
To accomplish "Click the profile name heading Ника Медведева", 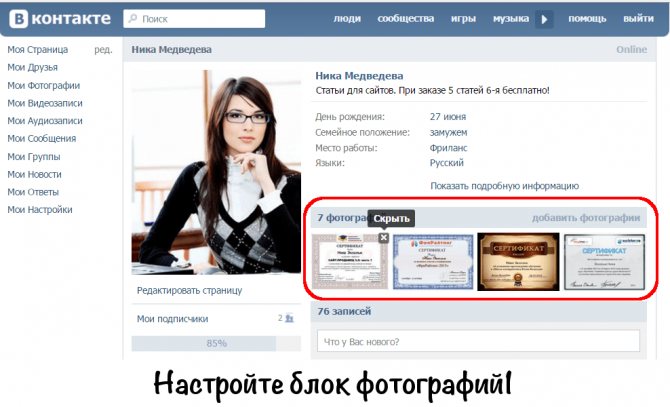I will 359,76.
